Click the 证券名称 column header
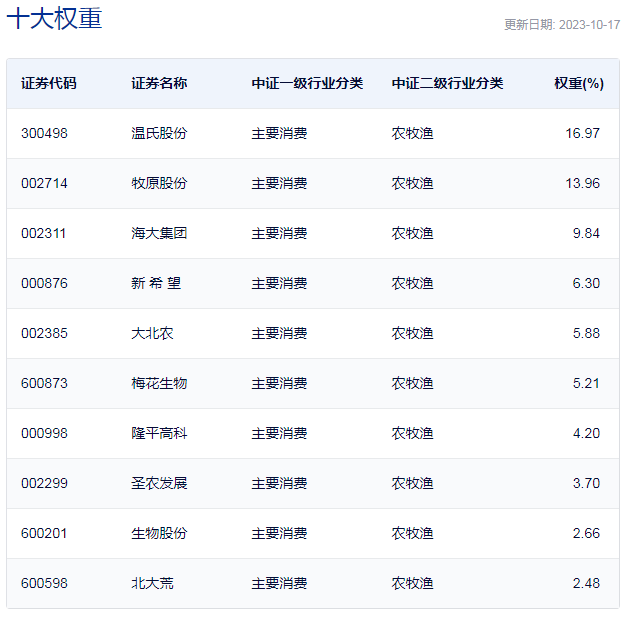This screenshot has width=628, height=617. [x=159, y=83]
